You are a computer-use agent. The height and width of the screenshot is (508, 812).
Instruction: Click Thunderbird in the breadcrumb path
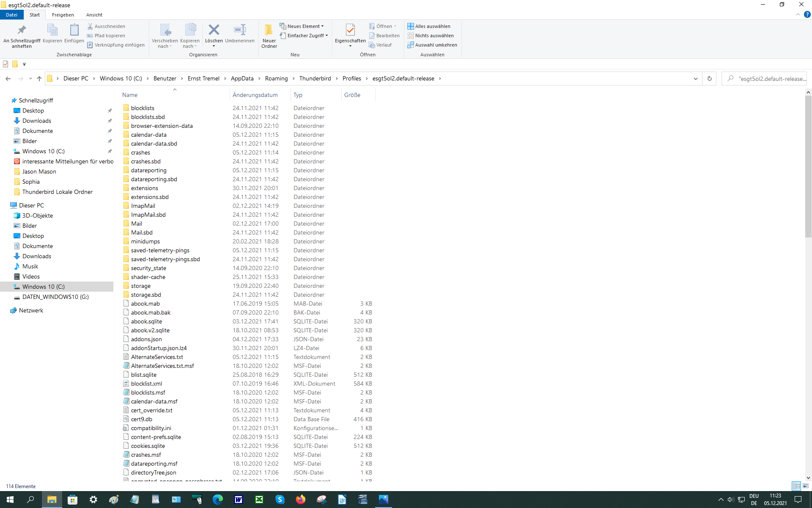click(x=315, y=78)
